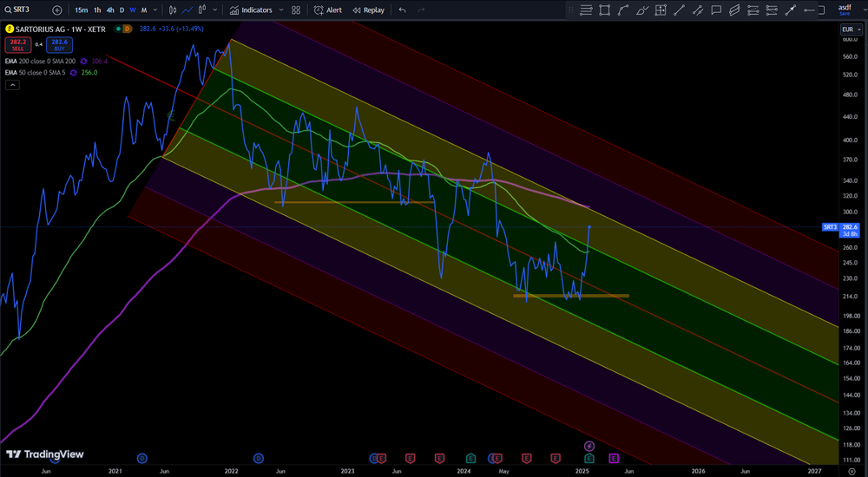The width and height of the screenshot is (868, 477).
Task: Switch to the 1h timeframe
Action: 97,10
